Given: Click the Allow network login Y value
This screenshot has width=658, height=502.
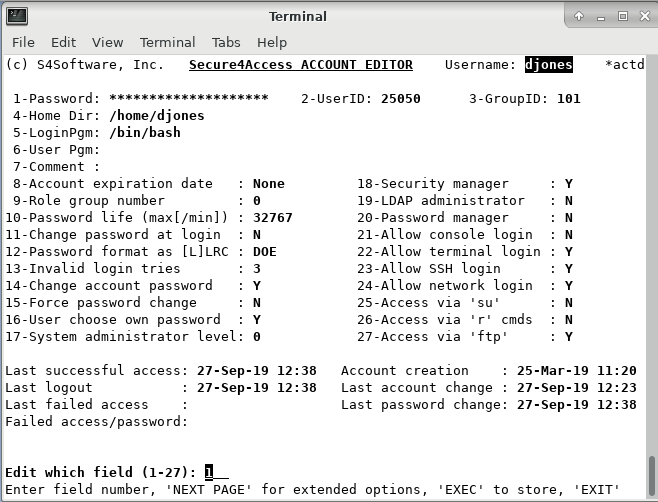Looking at the screenshot, I should [569, 286].
